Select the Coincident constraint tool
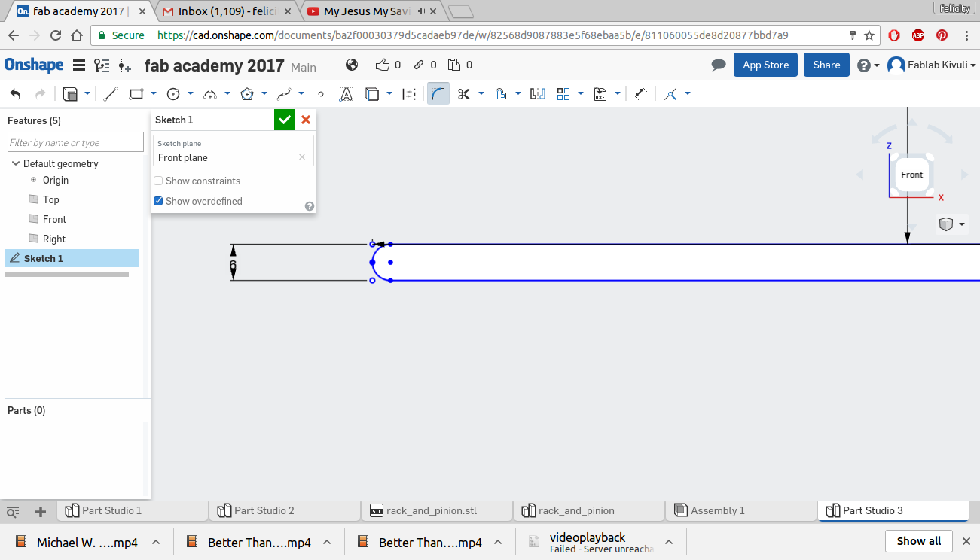The image size is (980, 560). coord(670,94)
